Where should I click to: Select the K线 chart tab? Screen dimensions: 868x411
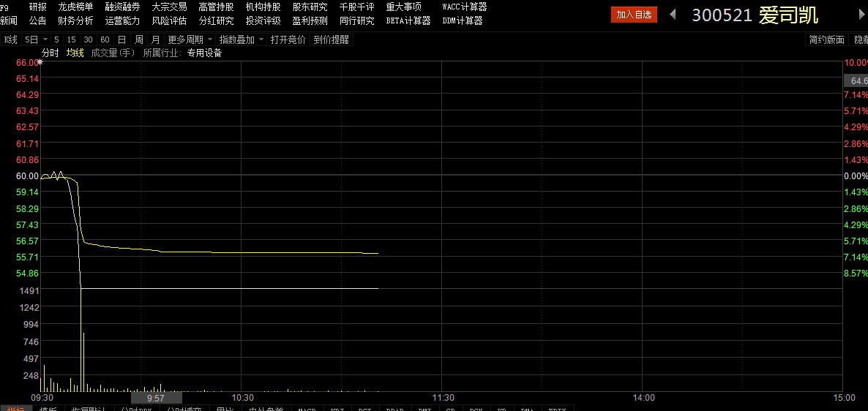[10, 39]
